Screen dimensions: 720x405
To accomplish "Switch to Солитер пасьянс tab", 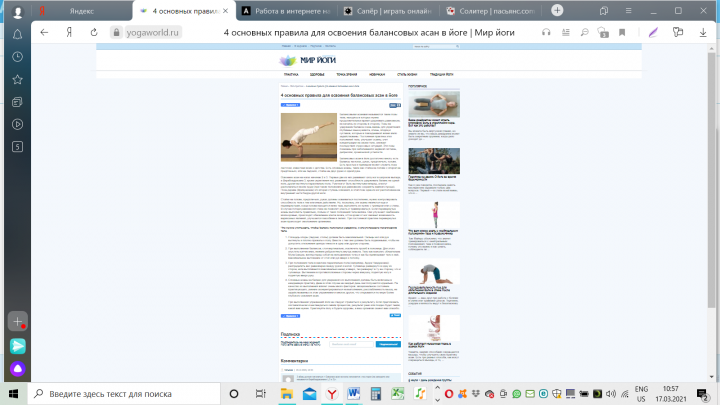I will tap(490, 11).
